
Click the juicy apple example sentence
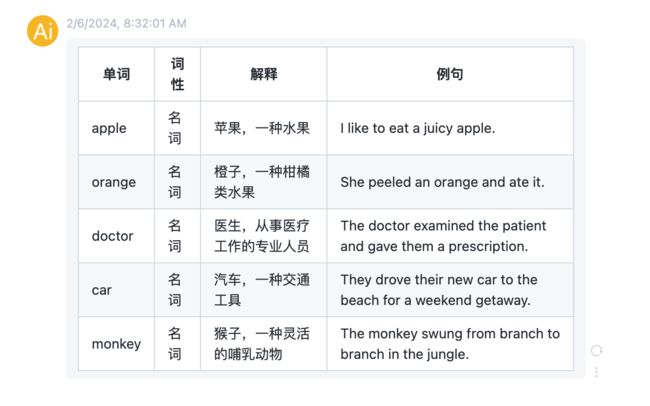(417, 128)
